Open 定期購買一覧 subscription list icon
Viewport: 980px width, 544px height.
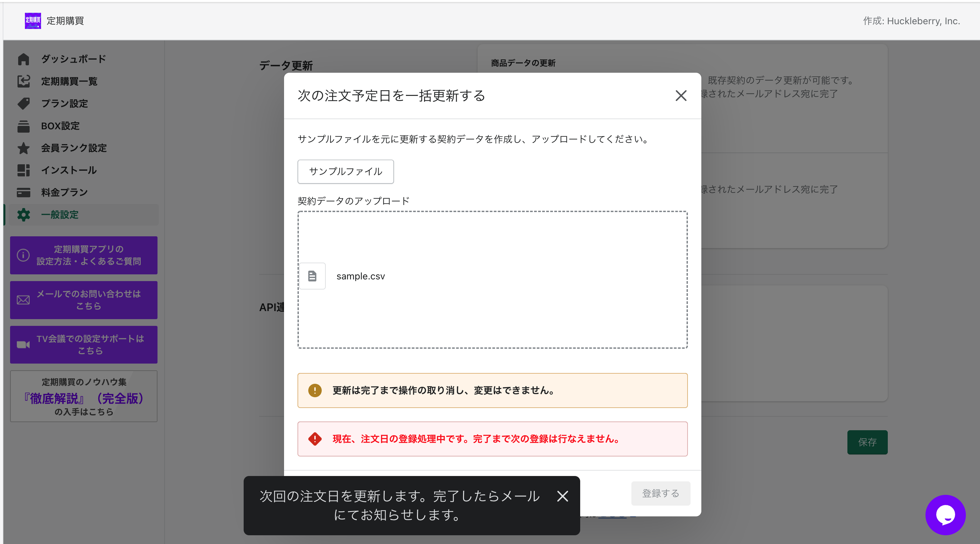23,81
